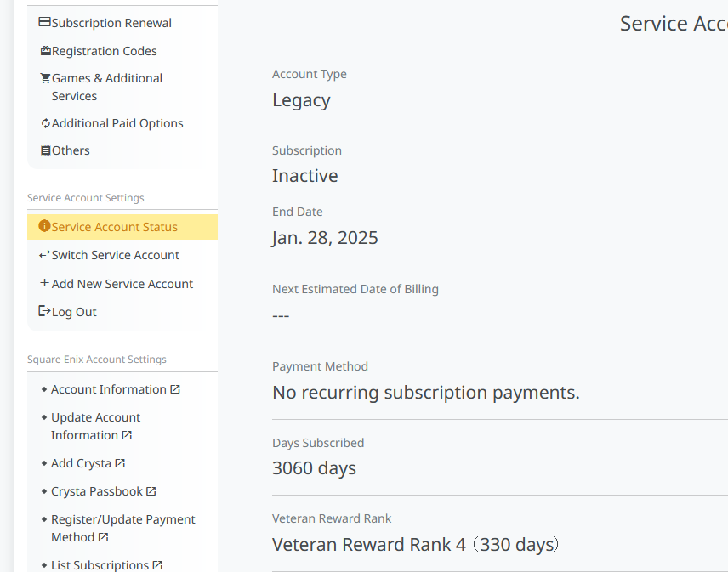The width and height of the screenshot is (728, 572).
Task: Log out via Log Out link
Action: [x=74, y=312]
